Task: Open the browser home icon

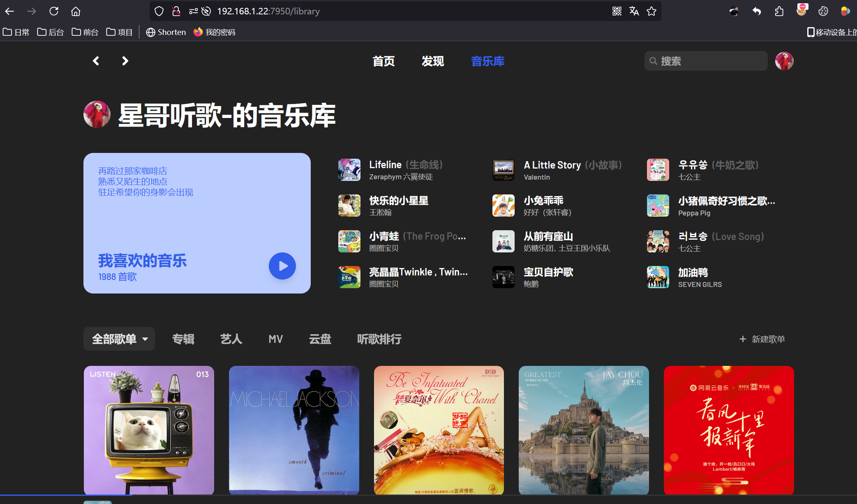Action: [x=76, y=11]
